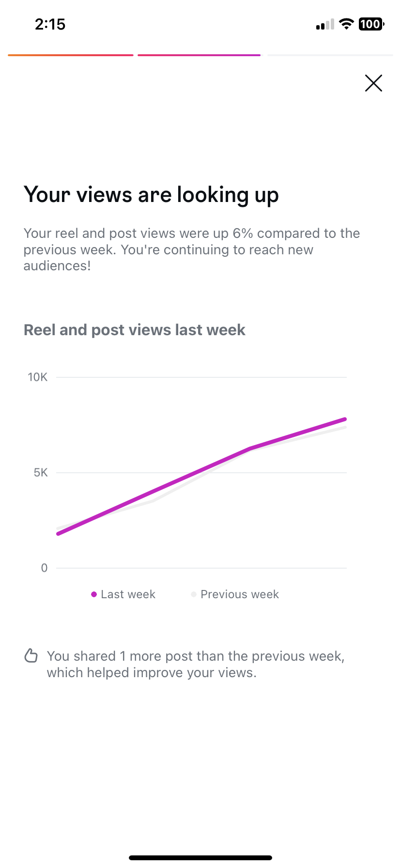
Task: Close the weekly insights story
Action: (x=373, y=83)
